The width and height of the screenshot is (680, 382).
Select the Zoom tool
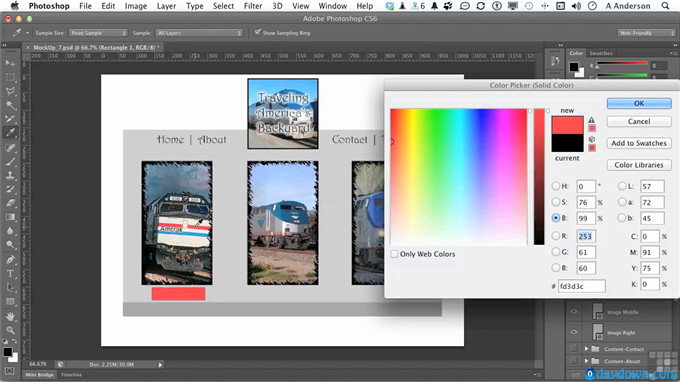point(10,330)
